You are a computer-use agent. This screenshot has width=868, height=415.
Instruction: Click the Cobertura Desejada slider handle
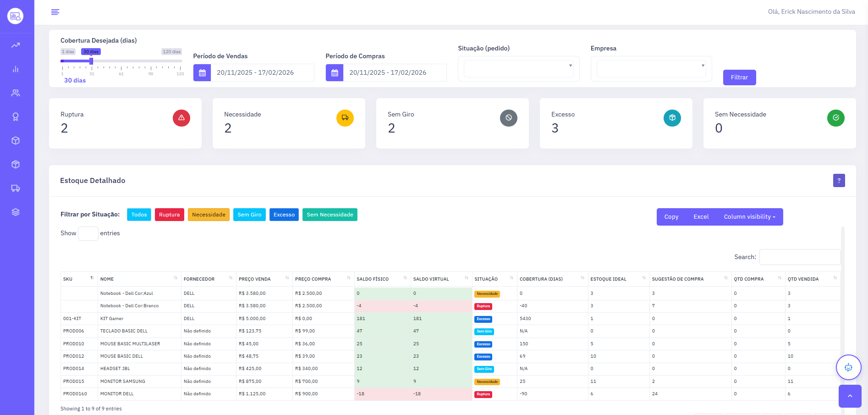pos(91,61)
